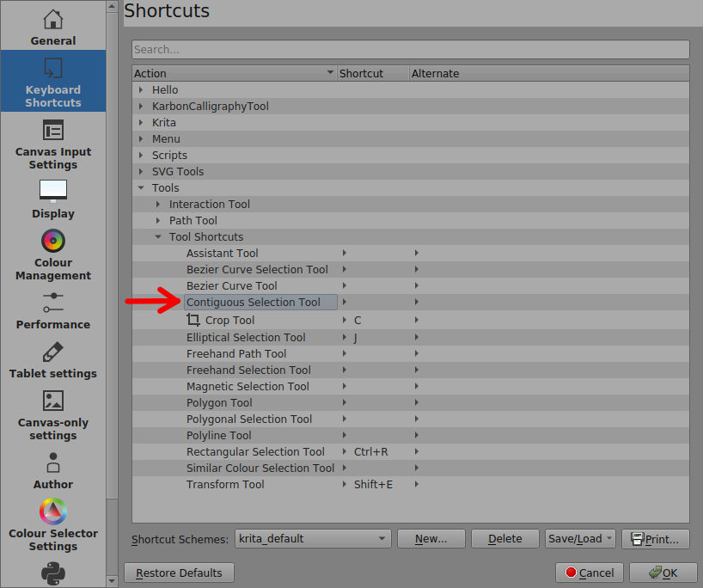
Task: Click the Alternate column header
Action: click(x=549, y=74)
